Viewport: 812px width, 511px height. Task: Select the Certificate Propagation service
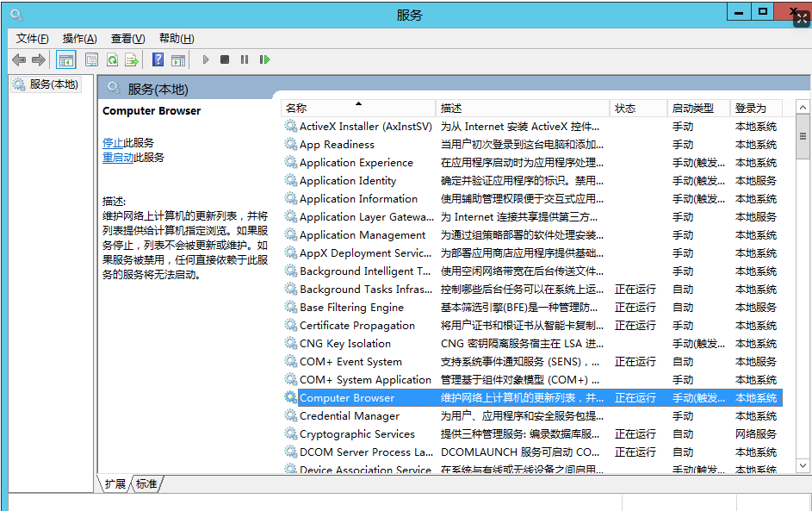[532, 326]
